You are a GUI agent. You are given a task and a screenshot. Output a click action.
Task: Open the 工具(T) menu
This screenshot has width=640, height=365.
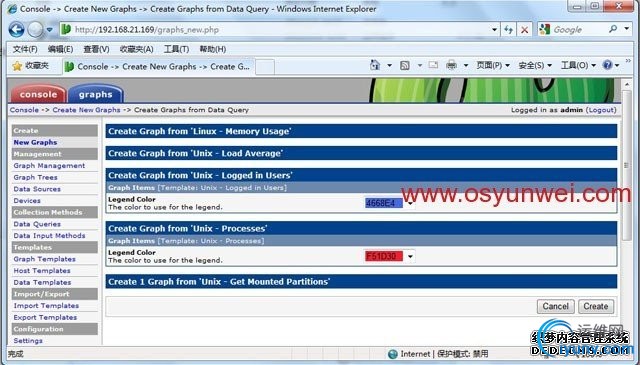[176, 49]
